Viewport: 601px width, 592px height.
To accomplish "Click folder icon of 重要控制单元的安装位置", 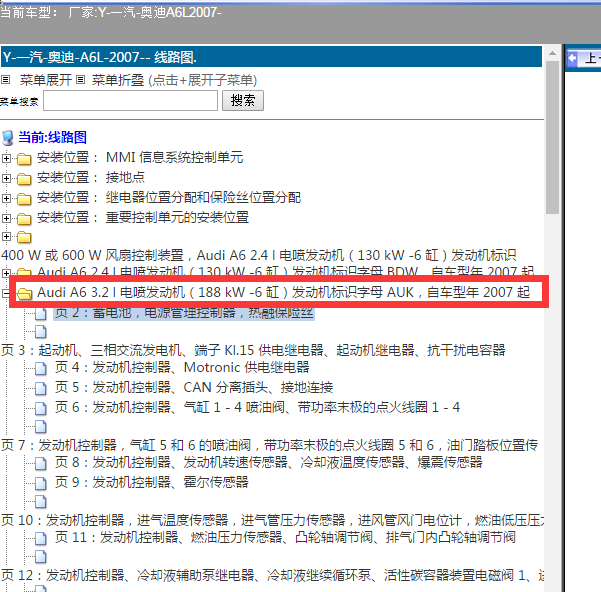I will pos(24,218).
